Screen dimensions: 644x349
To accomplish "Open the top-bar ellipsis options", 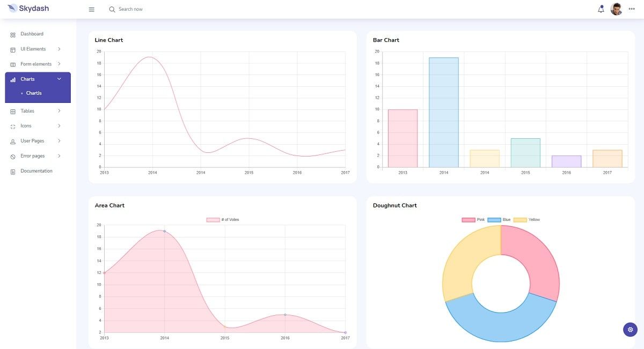I will click(x=631, y=9).
